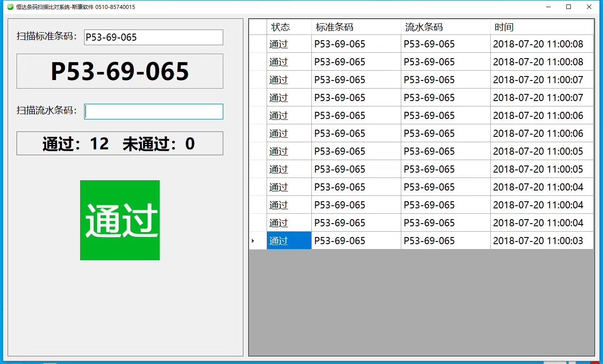
Task: Click the 扫描标准条码： label
Action: (47, 37)
